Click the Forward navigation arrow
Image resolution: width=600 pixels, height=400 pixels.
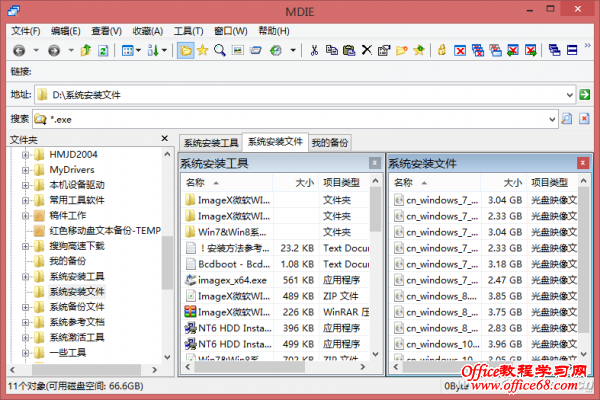coord(54,50)
